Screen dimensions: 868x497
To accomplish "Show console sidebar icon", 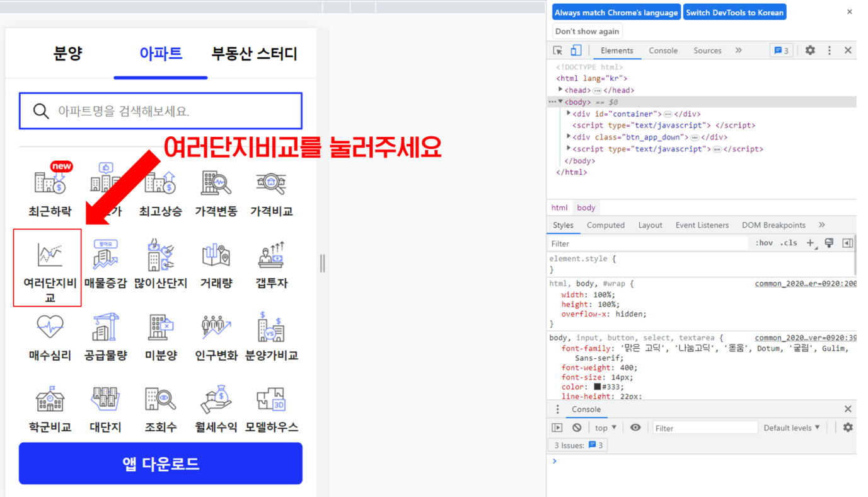I will (557, 428).
